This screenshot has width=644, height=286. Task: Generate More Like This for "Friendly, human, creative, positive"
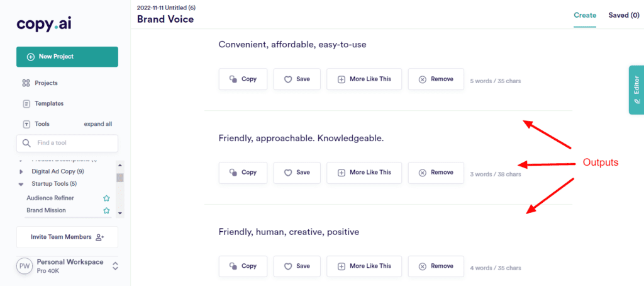point(364,266)
